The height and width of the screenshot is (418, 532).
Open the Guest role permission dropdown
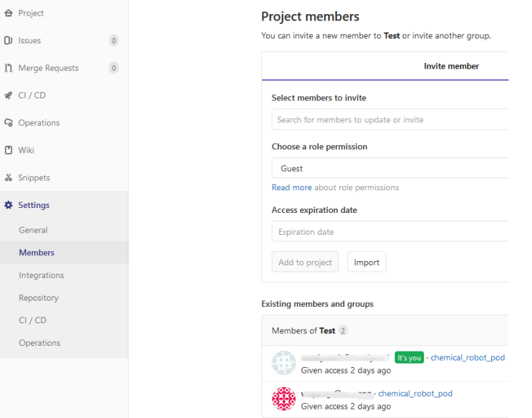click(x=390, y=168)
